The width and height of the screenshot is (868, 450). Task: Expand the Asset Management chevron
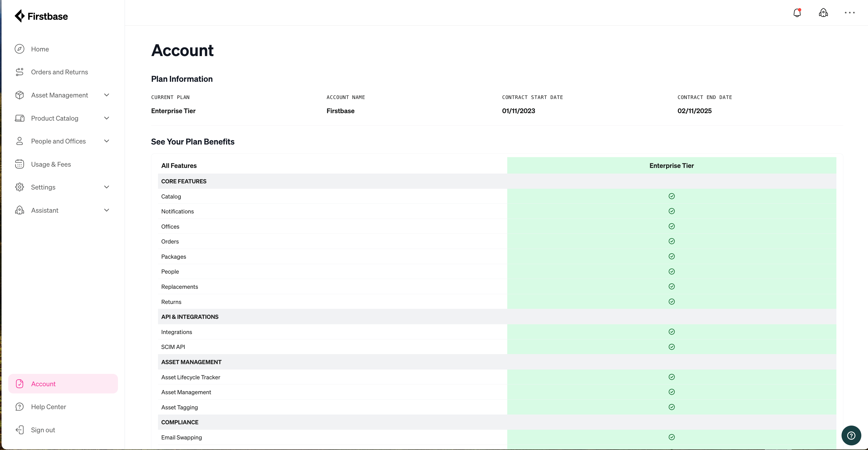click(106, 95)
